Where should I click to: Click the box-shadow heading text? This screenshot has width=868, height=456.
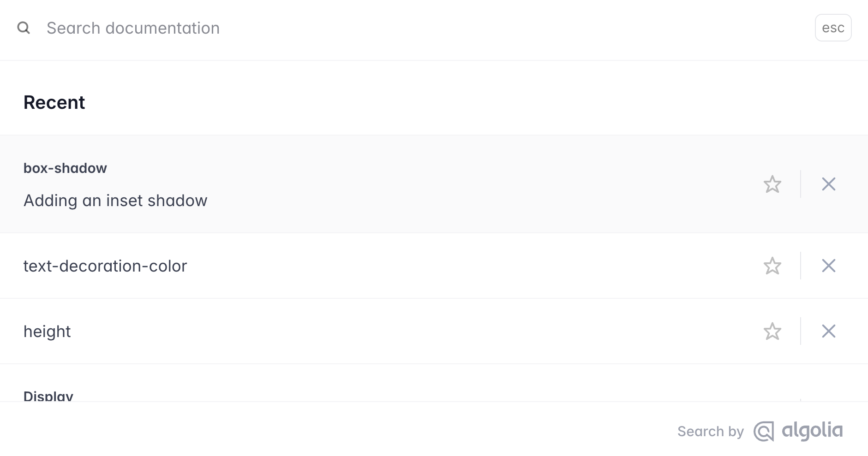65,168
